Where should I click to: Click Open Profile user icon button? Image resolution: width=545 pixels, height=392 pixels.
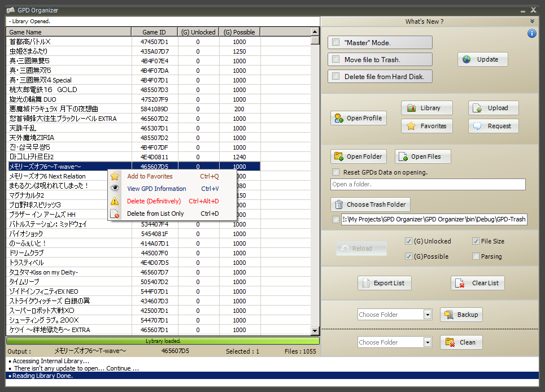(x=359, y=118)
